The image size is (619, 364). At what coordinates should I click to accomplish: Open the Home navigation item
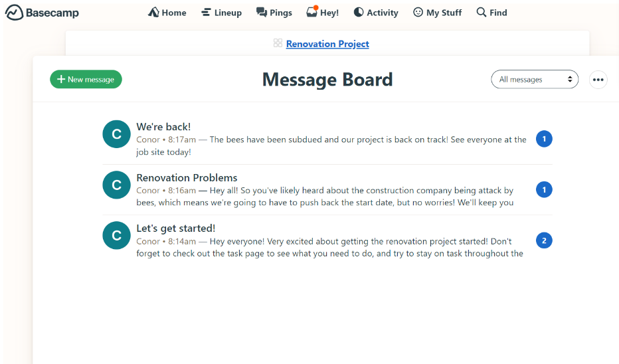click(167, 13)
